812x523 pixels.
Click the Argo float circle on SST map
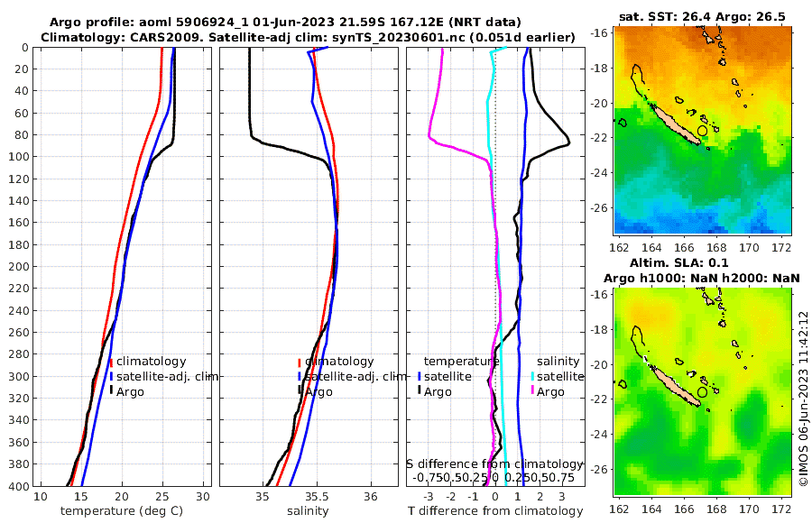click(x=702, y=131)
